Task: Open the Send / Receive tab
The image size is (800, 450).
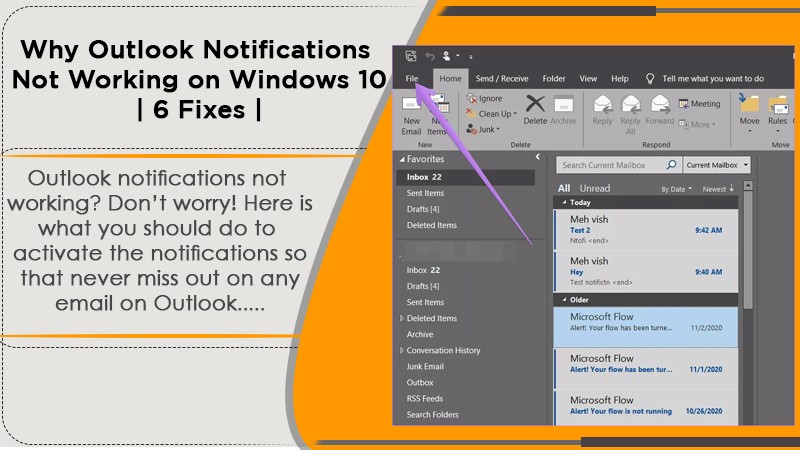Action: pyautogui.click(x=502, y=79)
